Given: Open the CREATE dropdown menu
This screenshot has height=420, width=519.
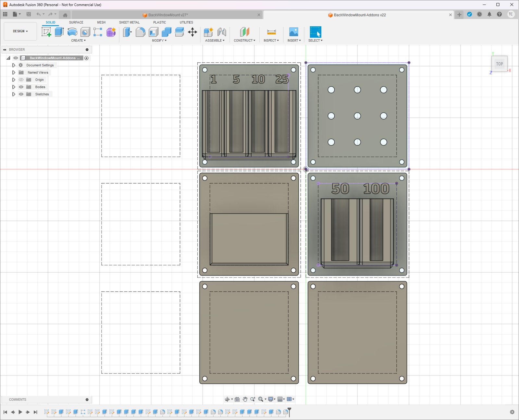Looking at the screenshot, I should pos(78,41).
